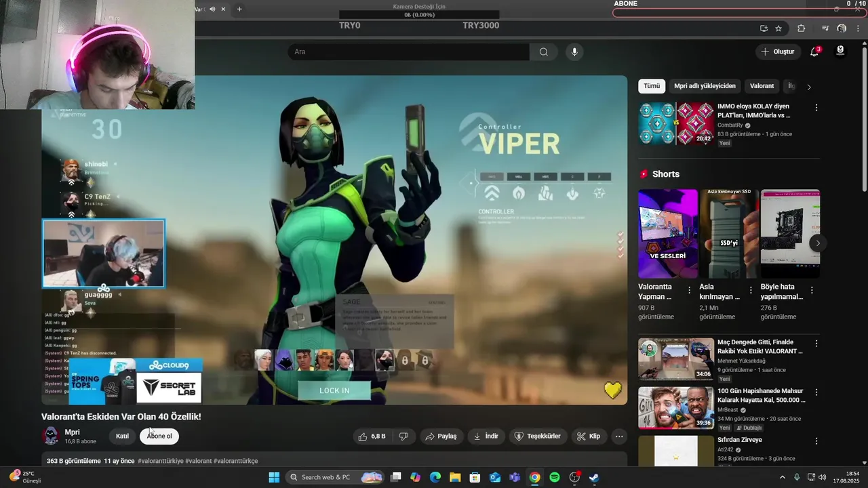
Task: Open options for 100 Gün Hapishanede video
Action: pos(816,392)
